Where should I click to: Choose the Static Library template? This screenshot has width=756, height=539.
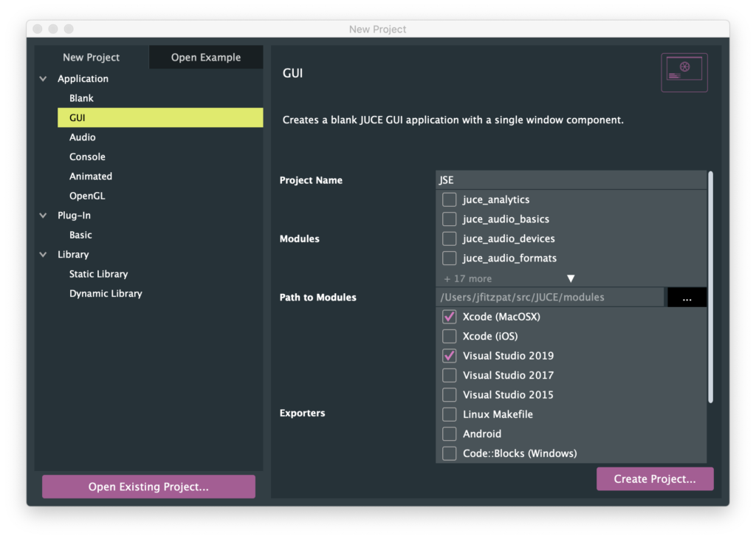(98, 274)
